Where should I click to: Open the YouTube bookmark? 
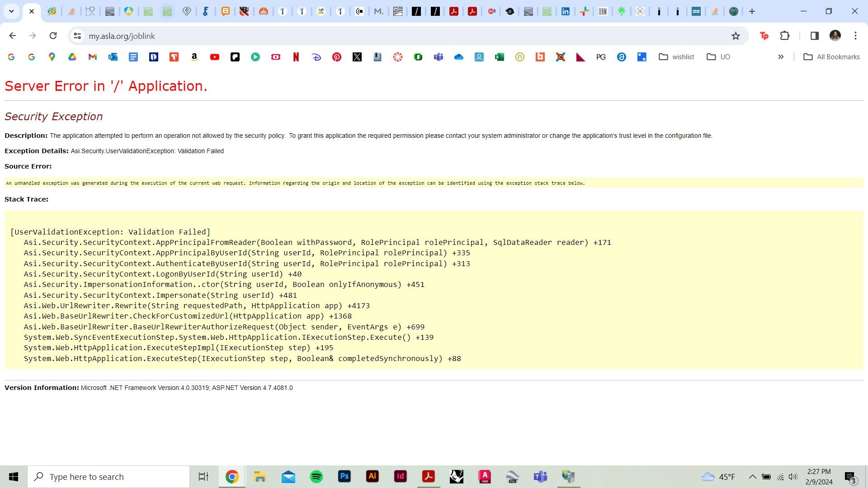point(215,57)
